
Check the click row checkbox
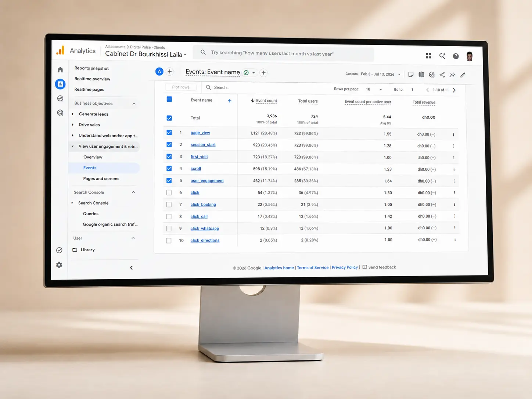[169, 193]
